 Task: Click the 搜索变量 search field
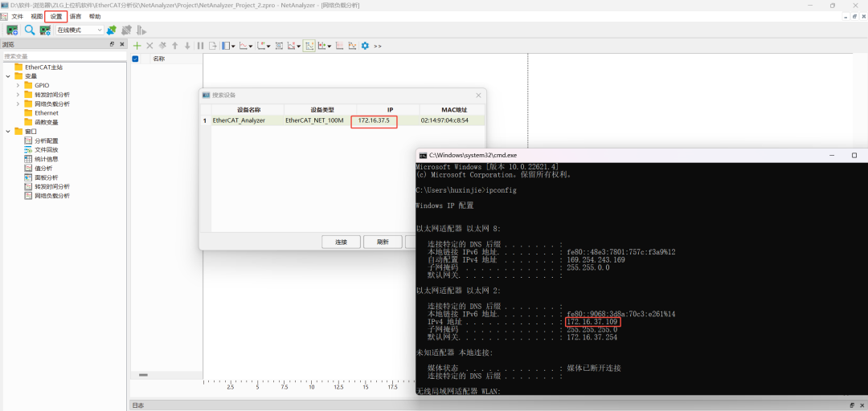click(x=63, y=56)
